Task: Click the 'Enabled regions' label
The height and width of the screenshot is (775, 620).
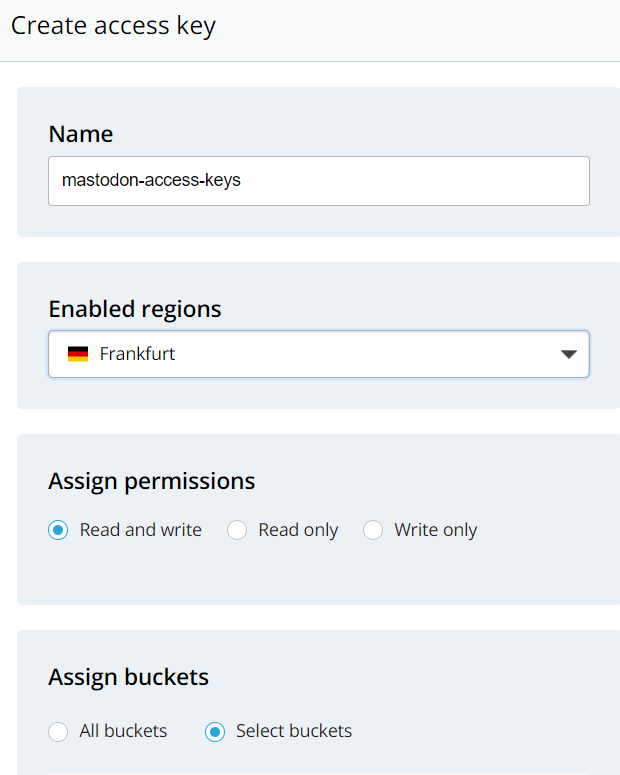Action: pyautogui.click(x=135, y=309)
